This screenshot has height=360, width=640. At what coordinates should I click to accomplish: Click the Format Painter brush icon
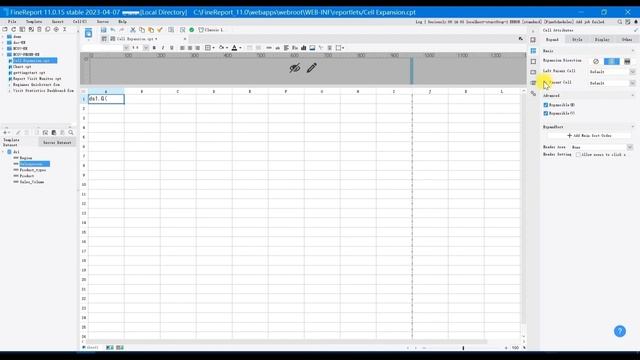160,30
